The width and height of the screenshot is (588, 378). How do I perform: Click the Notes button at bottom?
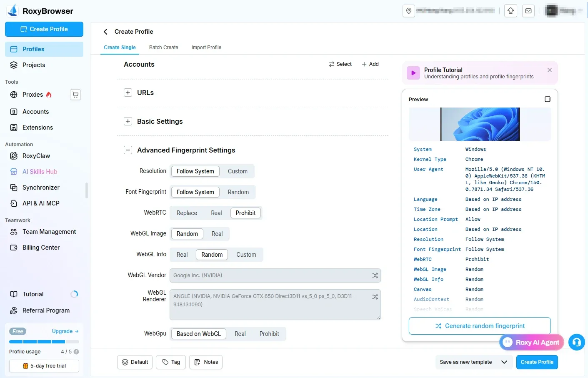point(206,362)
